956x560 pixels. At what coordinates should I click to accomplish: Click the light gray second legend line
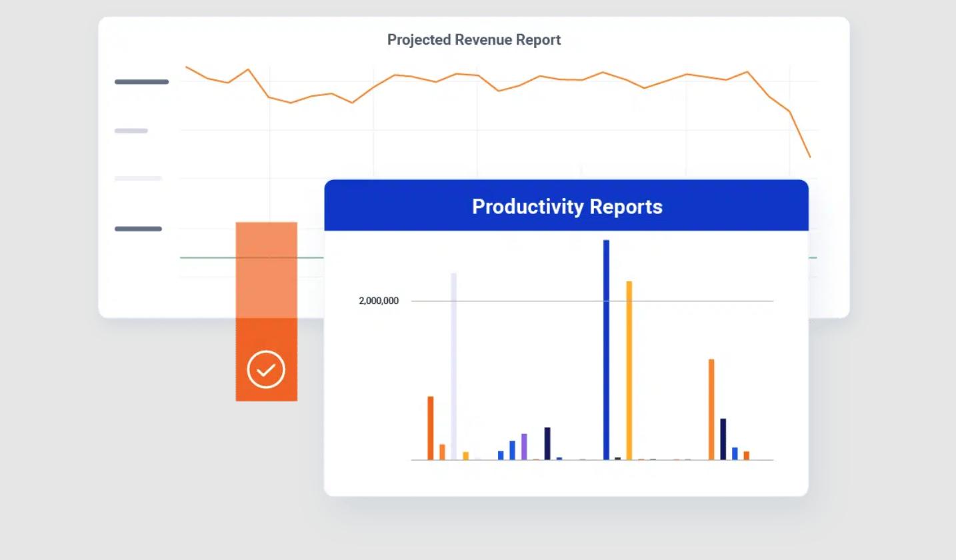pos(131,131)
